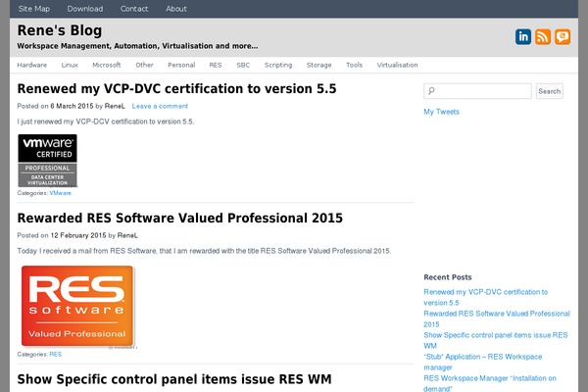Select the Scripting category
The width and height of the screenshot is (588, 392).
click(278, 65)
